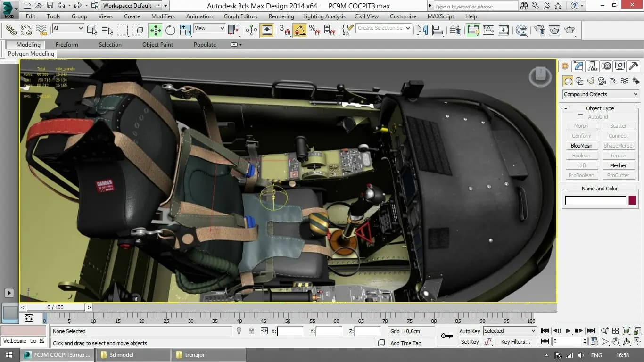Click the Mesher button

[618, 165]
